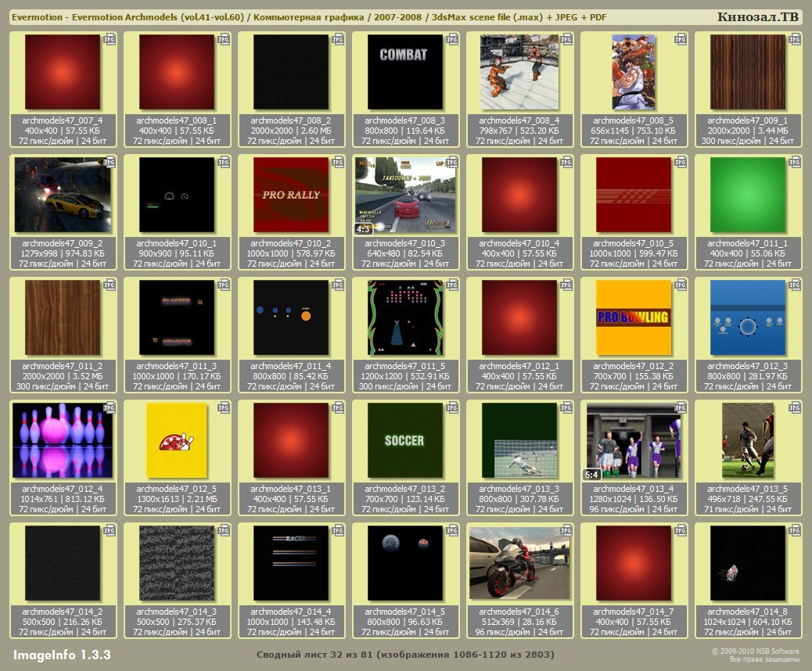812x671 pixels.
Task: Click JPG badge on archmodels47_011_3 card
Action: click(x=224, y=285)
